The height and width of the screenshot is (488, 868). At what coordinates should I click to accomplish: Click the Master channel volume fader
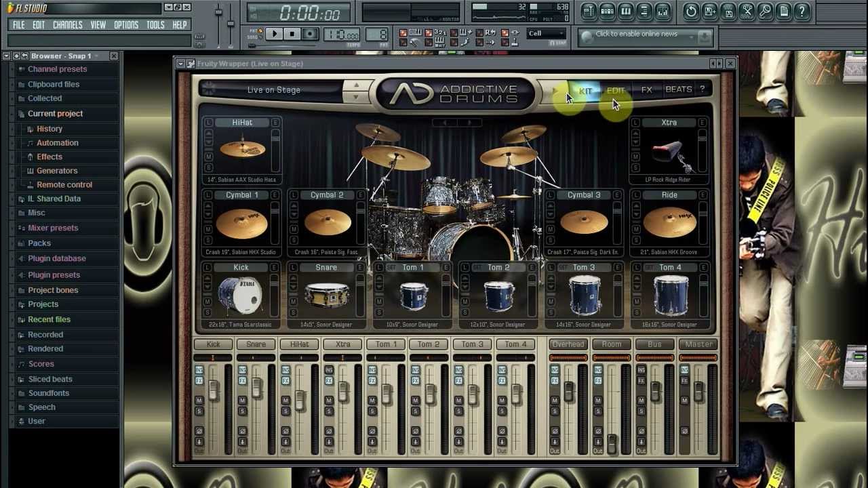[698, 391]
